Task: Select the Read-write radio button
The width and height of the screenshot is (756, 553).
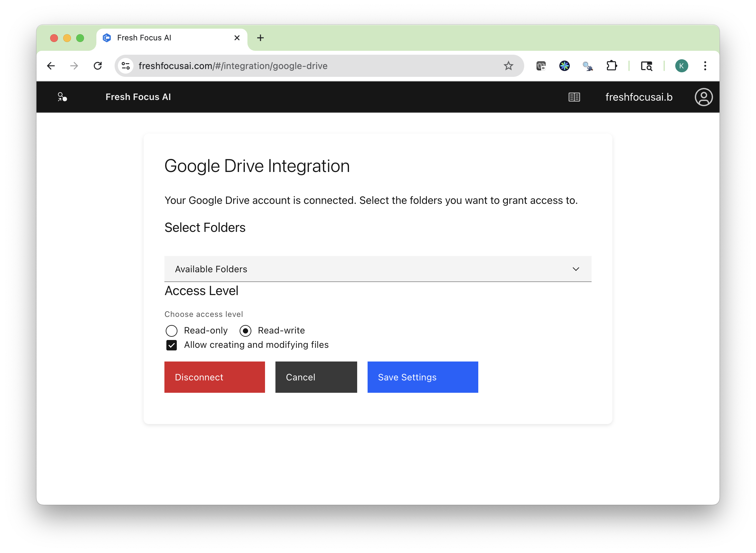Action: pos(245,330)
